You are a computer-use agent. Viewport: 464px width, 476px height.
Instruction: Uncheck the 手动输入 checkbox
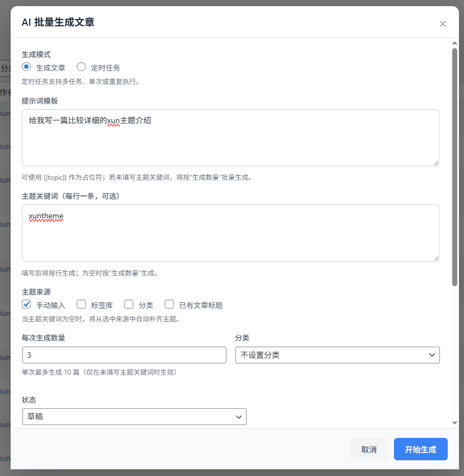(26, 305)
